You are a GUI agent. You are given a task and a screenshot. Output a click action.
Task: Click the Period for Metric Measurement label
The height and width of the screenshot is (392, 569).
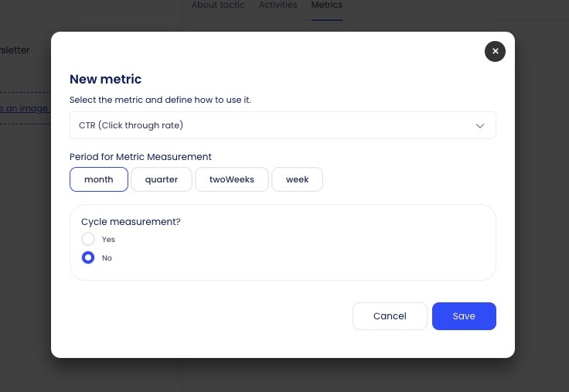141,157
